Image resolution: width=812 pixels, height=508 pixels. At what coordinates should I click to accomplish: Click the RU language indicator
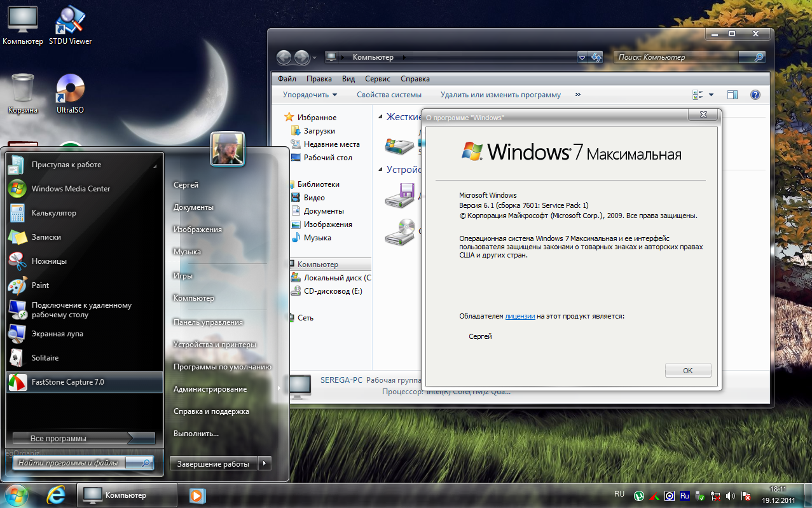(619, 493)
